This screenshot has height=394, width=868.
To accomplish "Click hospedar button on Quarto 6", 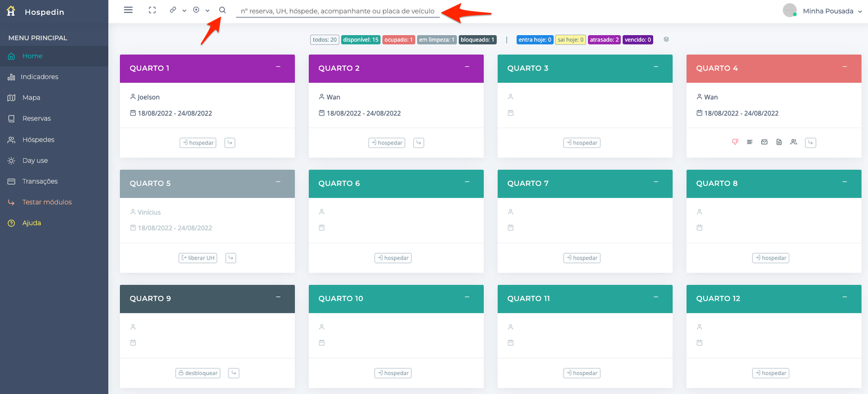I will [x=393, y=258].
